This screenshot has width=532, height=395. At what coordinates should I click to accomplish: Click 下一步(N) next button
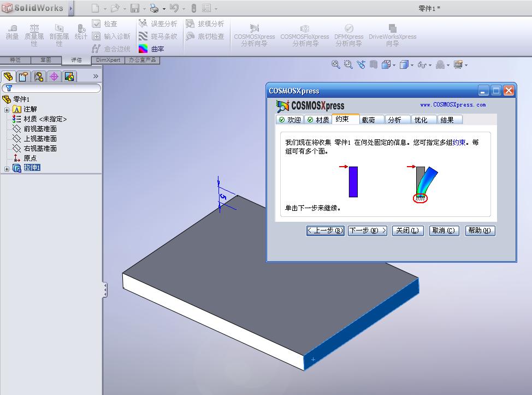(368, 231)
